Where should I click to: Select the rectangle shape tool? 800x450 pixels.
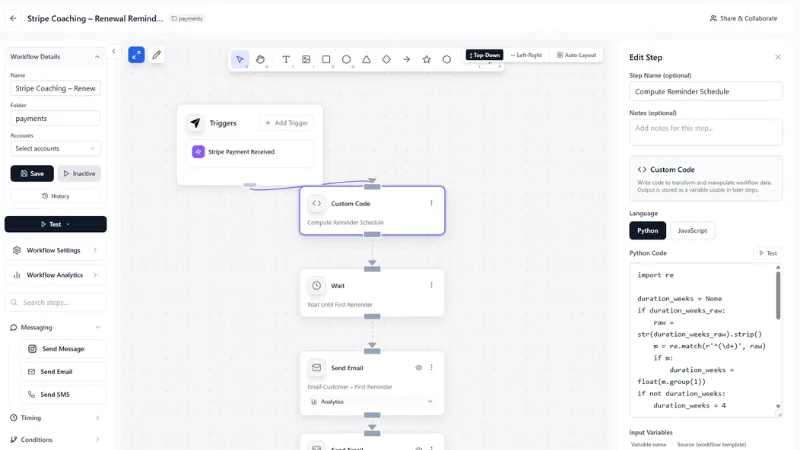(x=326, y=59)
